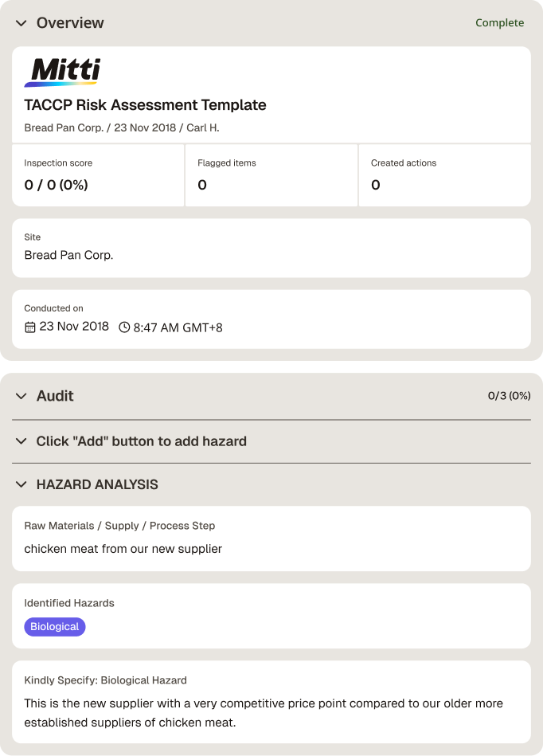Collapse the Overview section chevron
Screen dimensions: 543x756
point(21,22)
